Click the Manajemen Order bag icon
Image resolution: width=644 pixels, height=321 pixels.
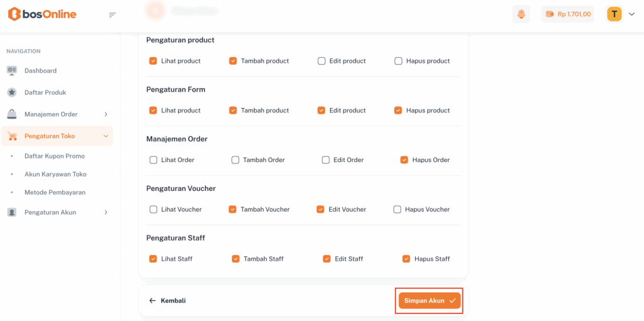pyautogui.click(x=12, y=114)
